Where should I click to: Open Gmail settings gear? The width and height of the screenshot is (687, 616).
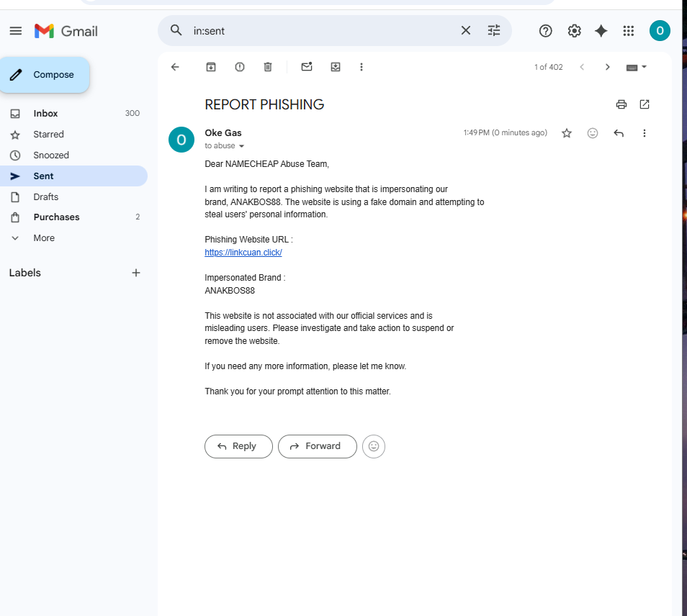click(575, 31)
